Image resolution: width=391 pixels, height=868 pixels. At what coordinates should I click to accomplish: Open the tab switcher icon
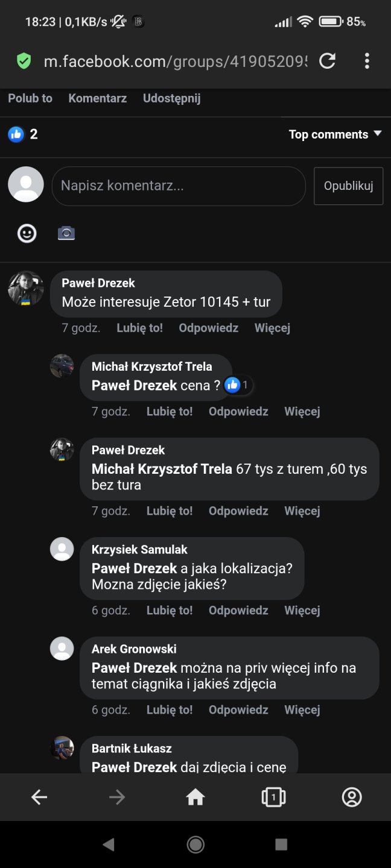click(273, 797)
